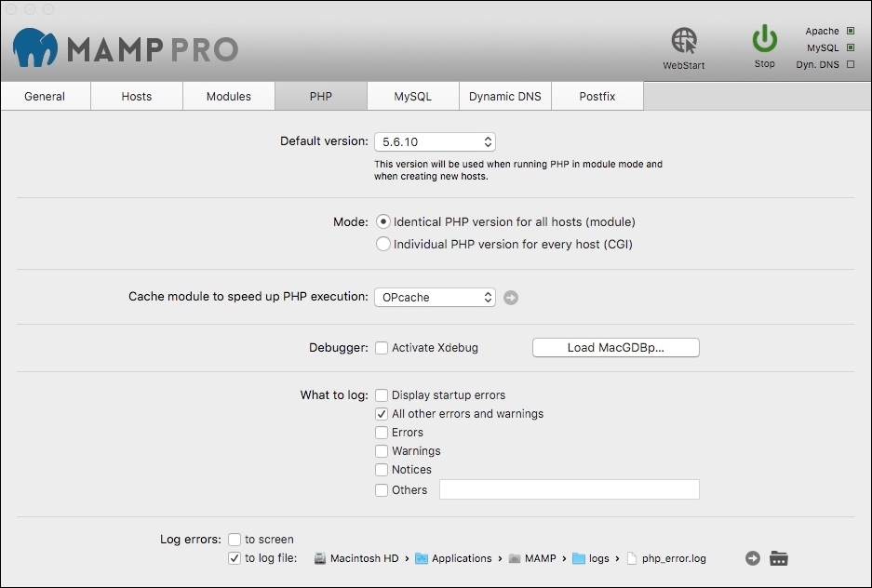
Task: Click Macintosh HD text in path
Action: pos(364,558)
